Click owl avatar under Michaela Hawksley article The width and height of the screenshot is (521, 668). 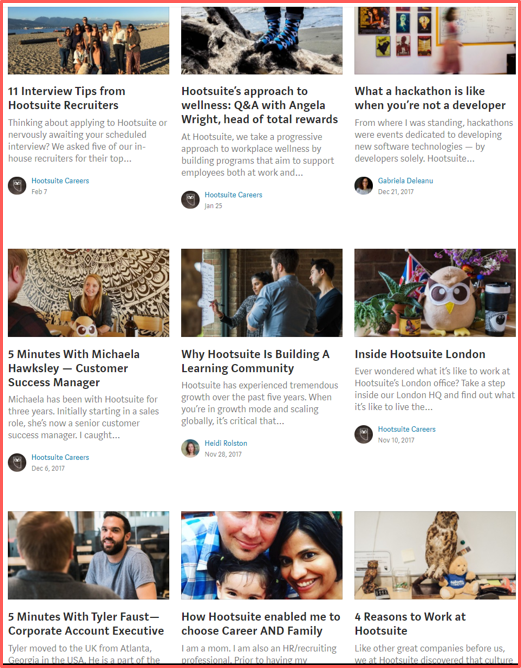tap(17, 462)
